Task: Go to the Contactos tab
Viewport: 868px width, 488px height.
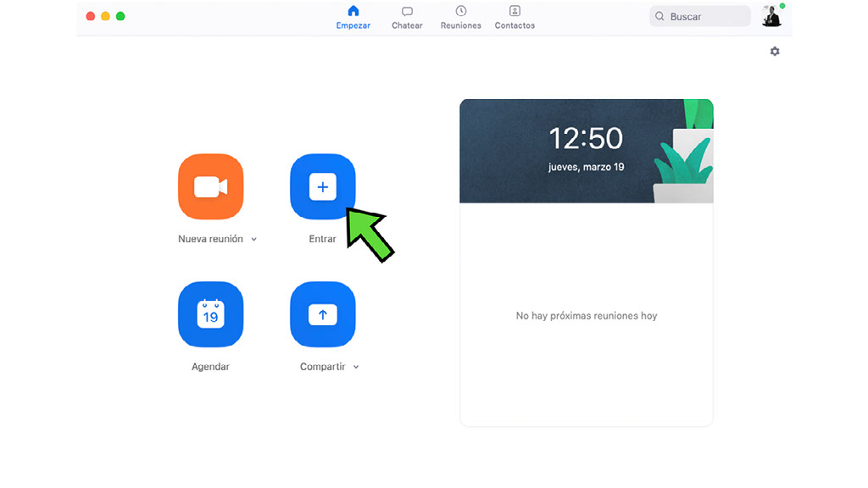Action: pyautogui.click(x=515, y=17)
